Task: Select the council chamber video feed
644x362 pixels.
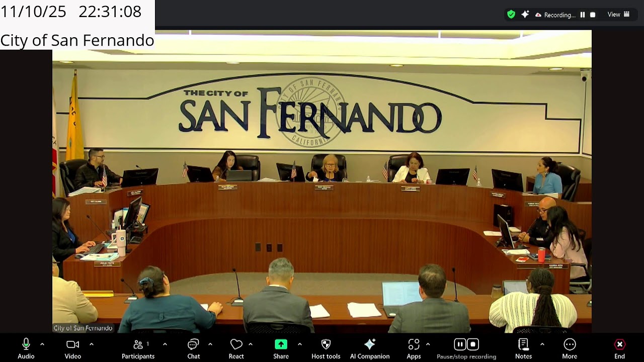Action: pyautogui.click(x=322, y=181)
